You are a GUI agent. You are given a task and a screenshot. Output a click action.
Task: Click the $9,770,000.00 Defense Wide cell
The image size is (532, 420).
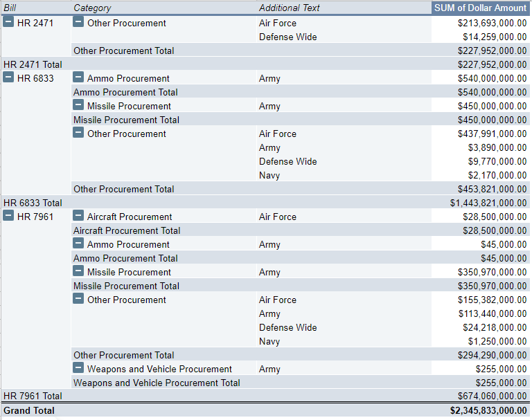pyautogui.click(x=481, y=161)
